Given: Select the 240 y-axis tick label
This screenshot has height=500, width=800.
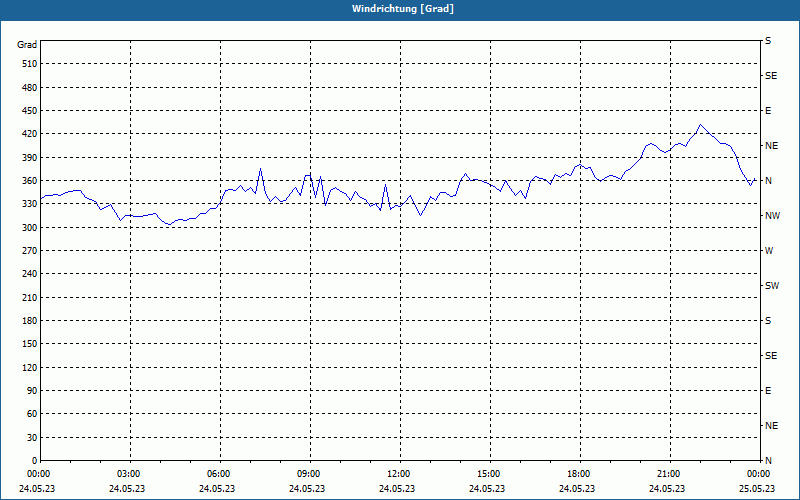Looking at the screenshot, I should pos(30,274).
